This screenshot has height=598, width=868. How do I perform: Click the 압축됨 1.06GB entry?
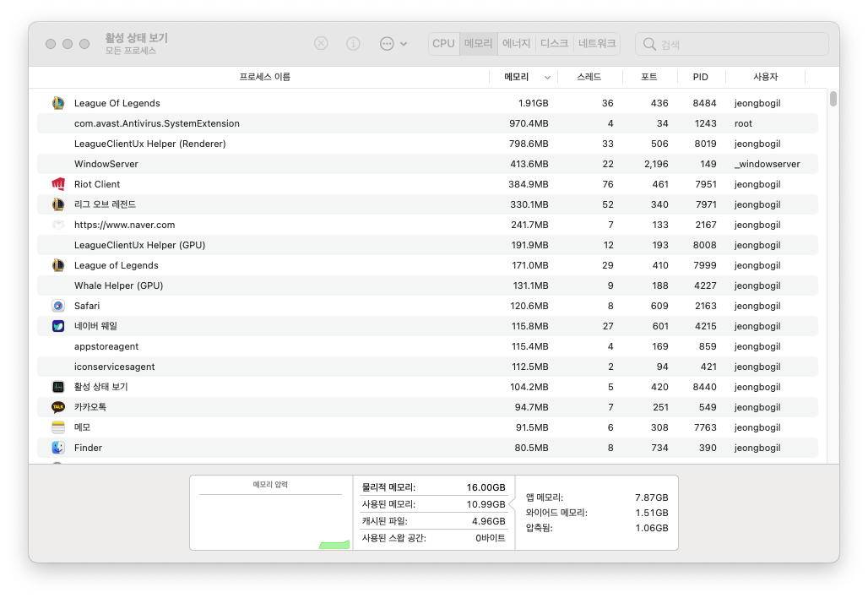pos(597,528)
